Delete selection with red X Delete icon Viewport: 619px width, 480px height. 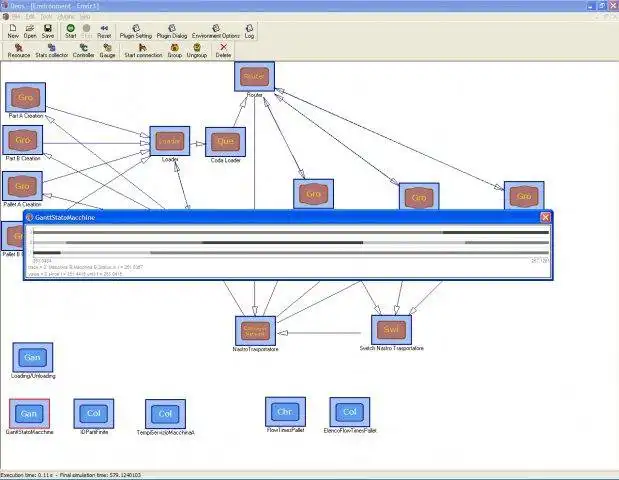click(223, 51)
